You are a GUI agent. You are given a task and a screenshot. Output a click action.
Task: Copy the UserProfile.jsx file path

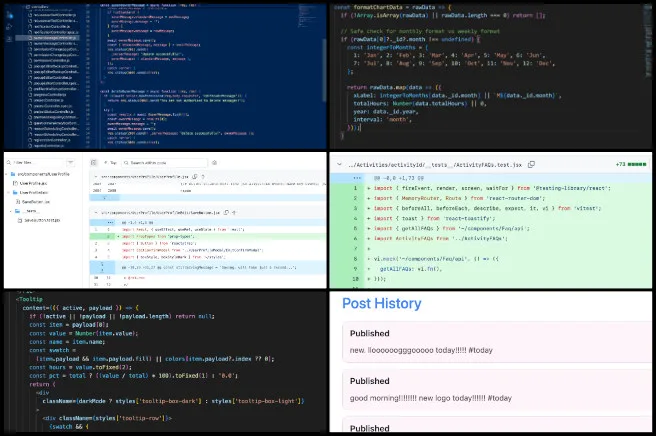tap(195, 177)
